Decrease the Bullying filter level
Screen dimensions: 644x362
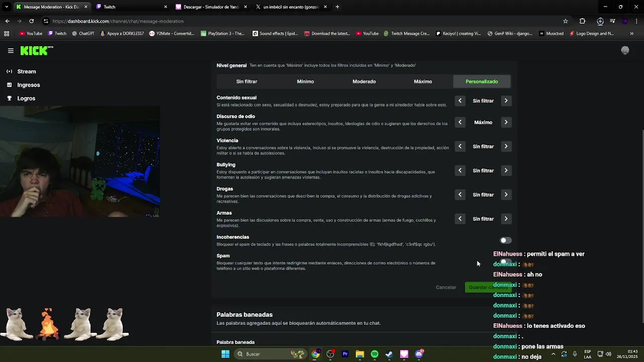pos(460,170)
